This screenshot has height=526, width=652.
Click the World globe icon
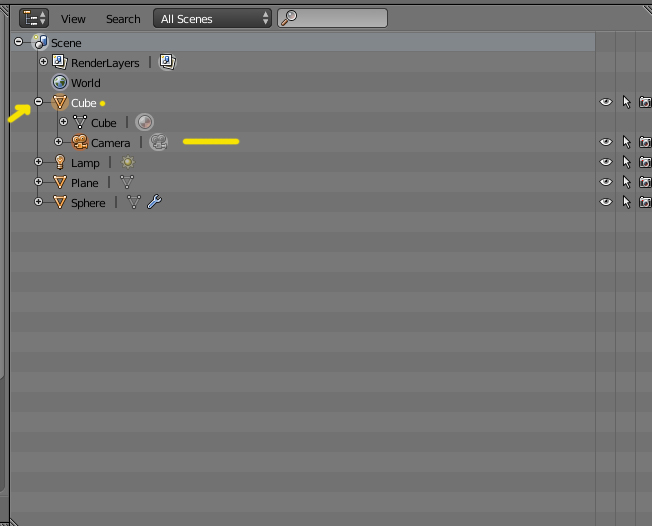pos(59,82)
